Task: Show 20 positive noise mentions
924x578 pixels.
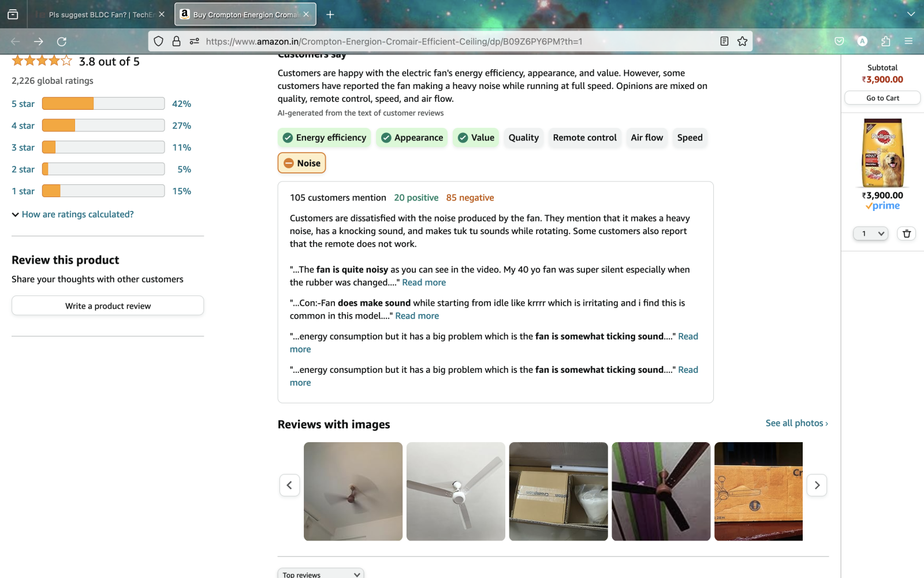Action: point(416,198)
